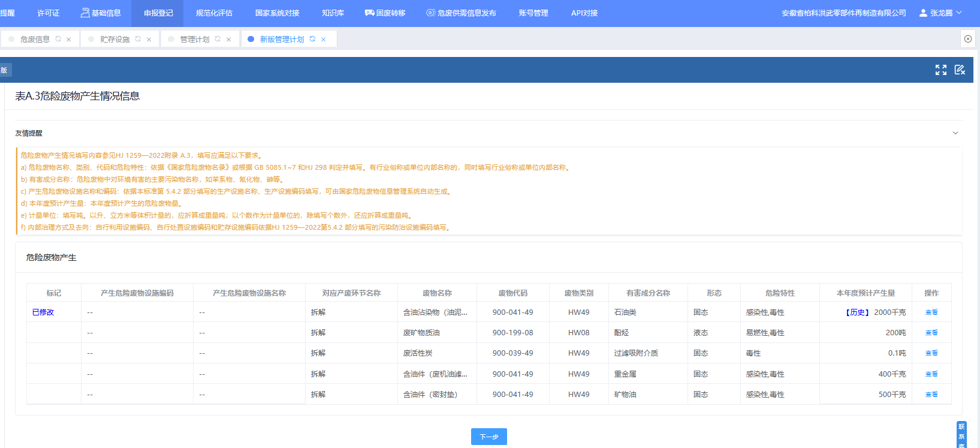The height and width of the screenshot is (448, 980).
Task: Open the 基础信息 menu
Action: tap(101, 13)
